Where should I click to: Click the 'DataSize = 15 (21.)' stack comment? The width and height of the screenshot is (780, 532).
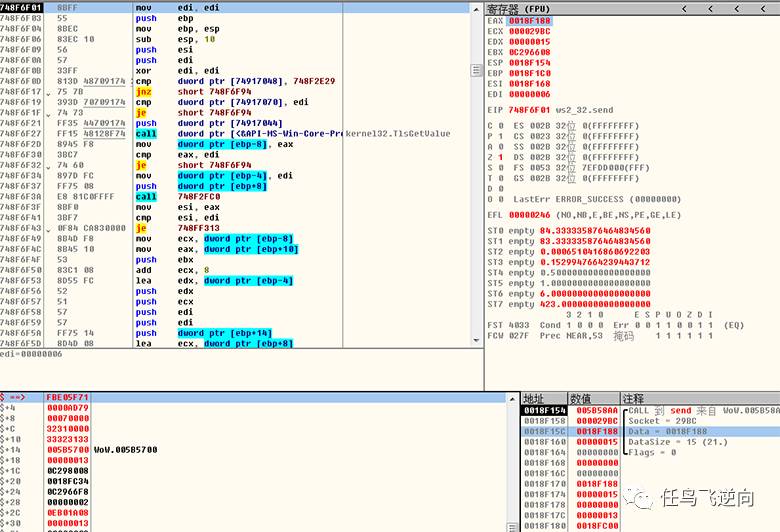tap(678, 441)
